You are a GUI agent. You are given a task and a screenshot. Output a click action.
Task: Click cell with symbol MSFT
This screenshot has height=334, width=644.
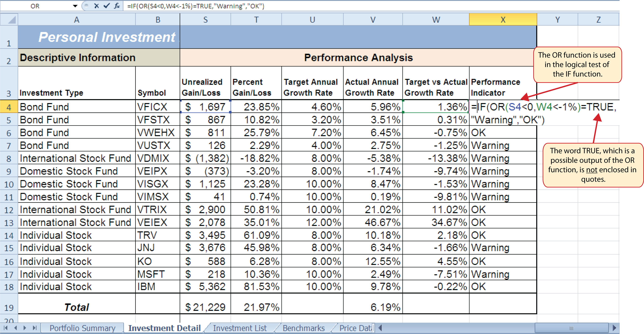[151, 274]
